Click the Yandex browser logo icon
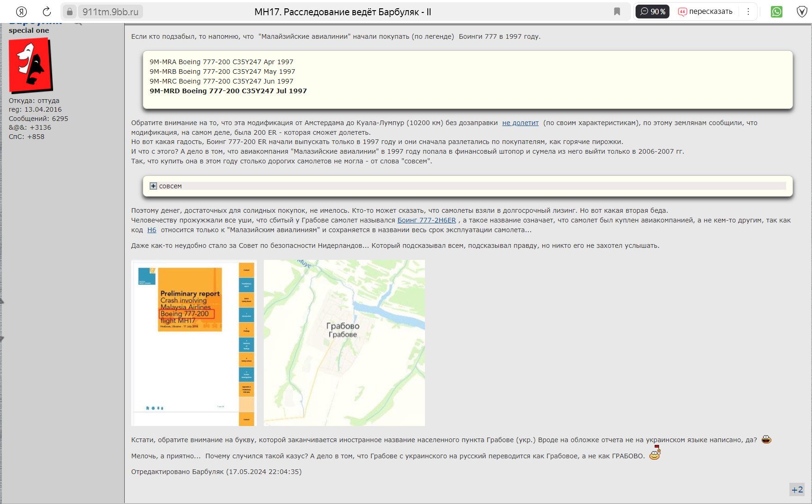This screenshot has height=504, width=812. (21, 12)
